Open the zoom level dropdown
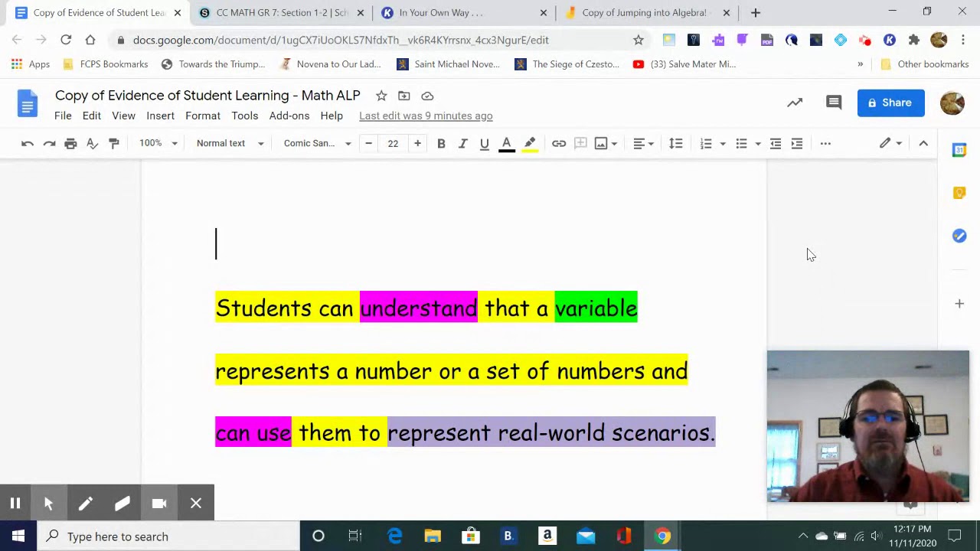This screenshot has width=980, height=551. pyautogui.click(x=158, y=143)
